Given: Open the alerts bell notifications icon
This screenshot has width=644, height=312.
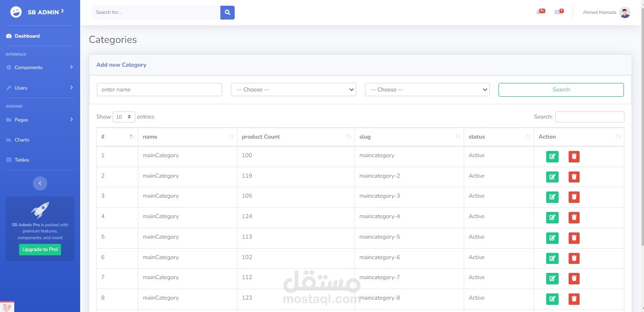Looking at the screenshot, I should tap(540, 12).
